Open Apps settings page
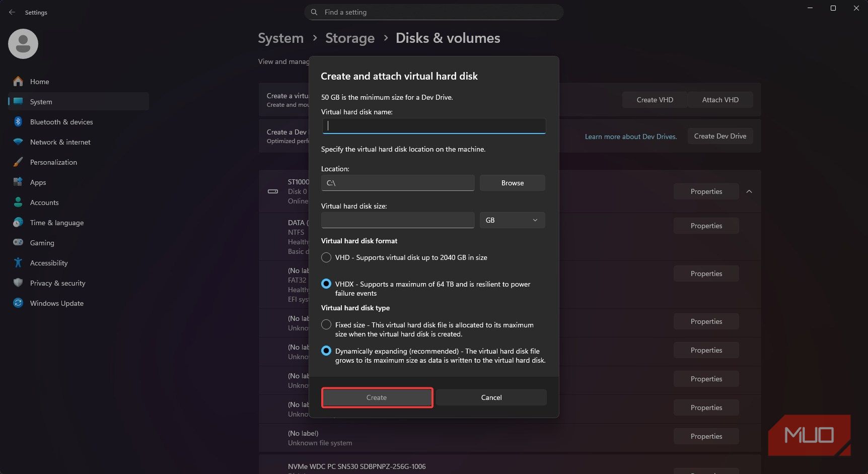The image size is (868, 474). (x=79, y=182)
